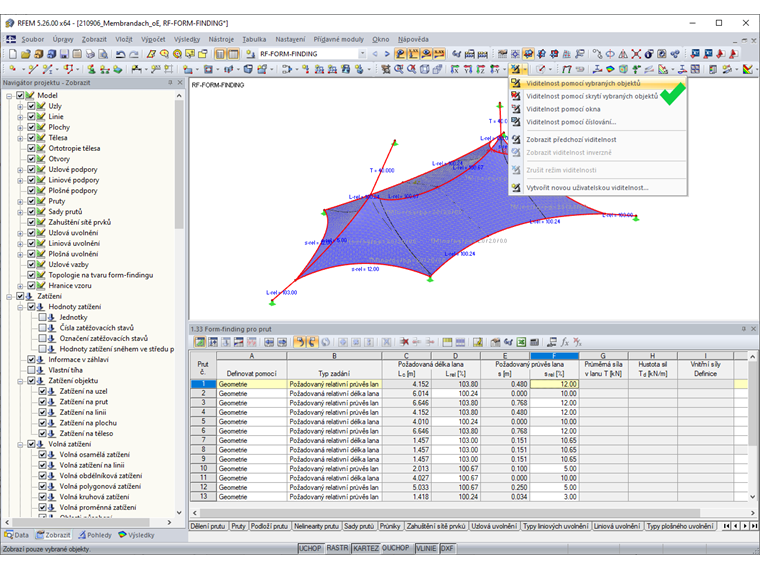This screenshot has height=570, width=760.
Task: Open a model with the folder icon
Action: 26,54
